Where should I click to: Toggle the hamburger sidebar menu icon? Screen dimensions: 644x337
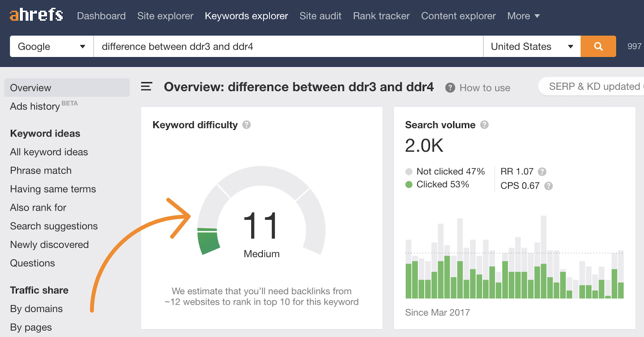147,87
